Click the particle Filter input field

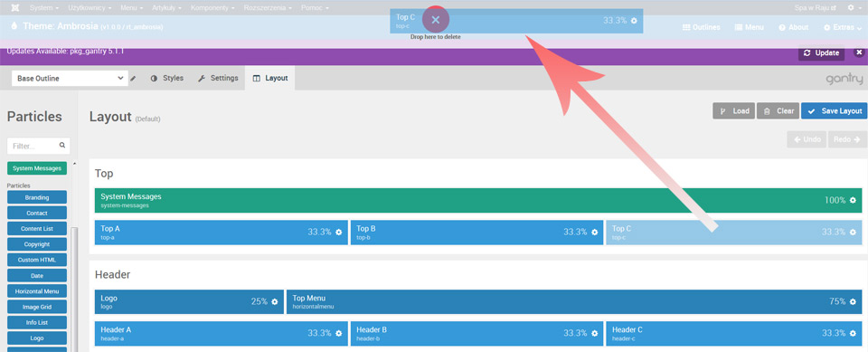tap(39, 146)
